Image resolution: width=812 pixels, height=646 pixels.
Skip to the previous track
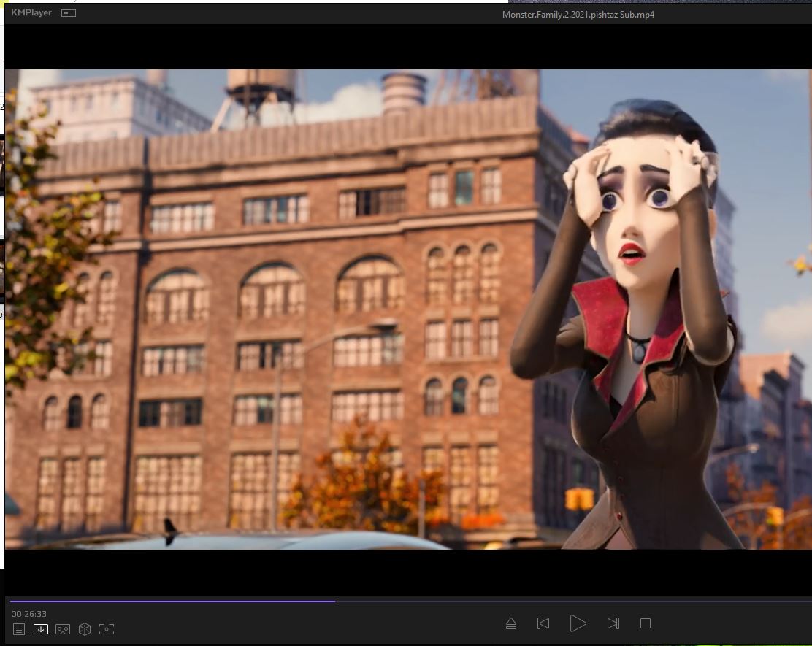543,623
